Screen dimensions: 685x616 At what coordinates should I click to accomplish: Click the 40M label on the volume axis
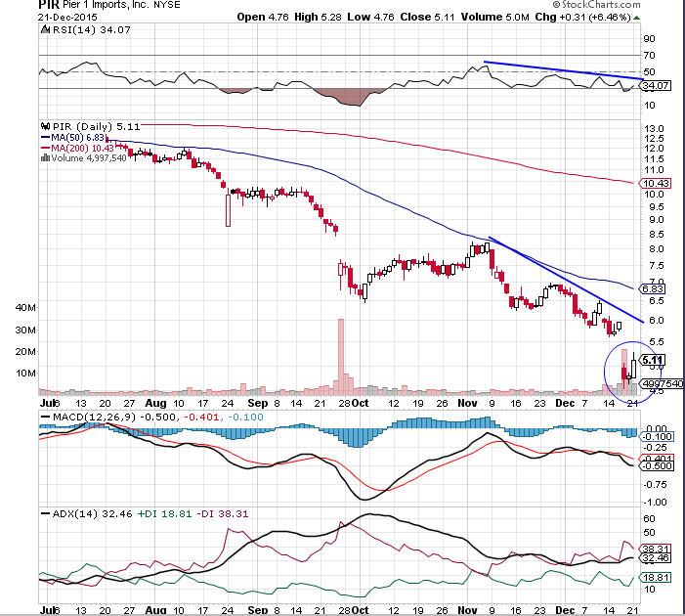tap(25, 308)
